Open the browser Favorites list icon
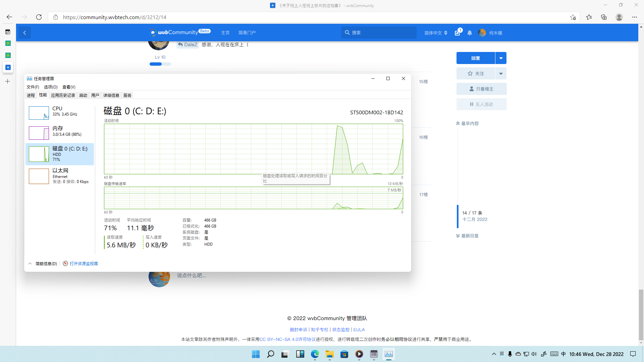 [x=589, y=17]
